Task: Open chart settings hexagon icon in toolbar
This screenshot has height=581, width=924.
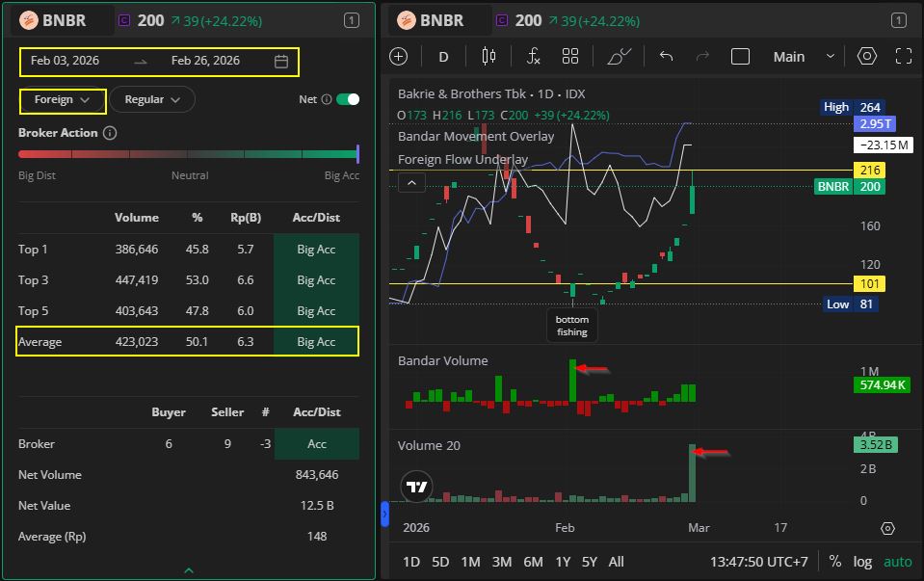Action: coord(867,57)
